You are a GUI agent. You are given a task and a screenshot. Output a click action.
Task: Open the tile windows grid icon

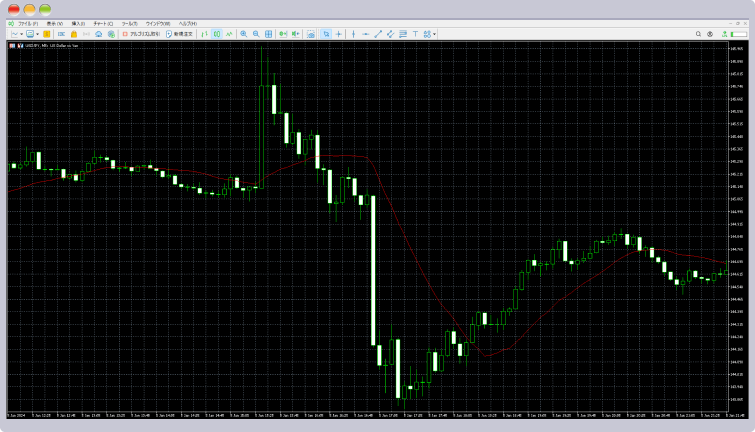(268, 34)
